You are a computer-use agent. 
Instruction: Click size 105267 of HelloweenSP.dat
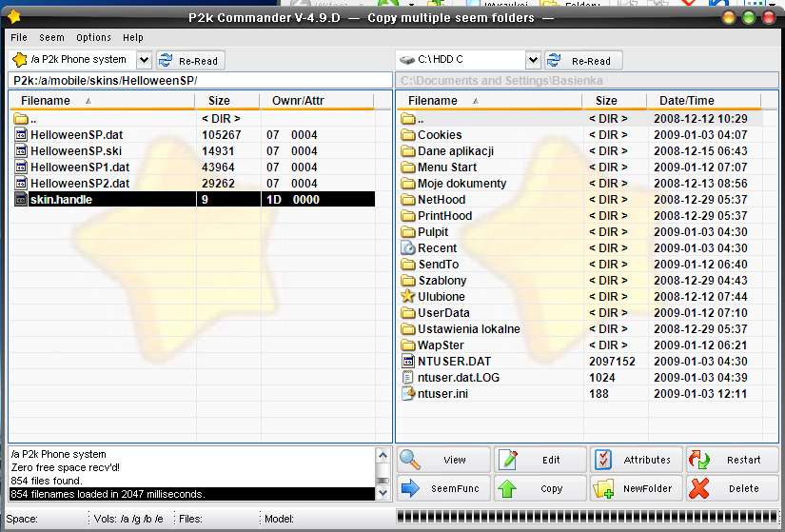(222, 135)
